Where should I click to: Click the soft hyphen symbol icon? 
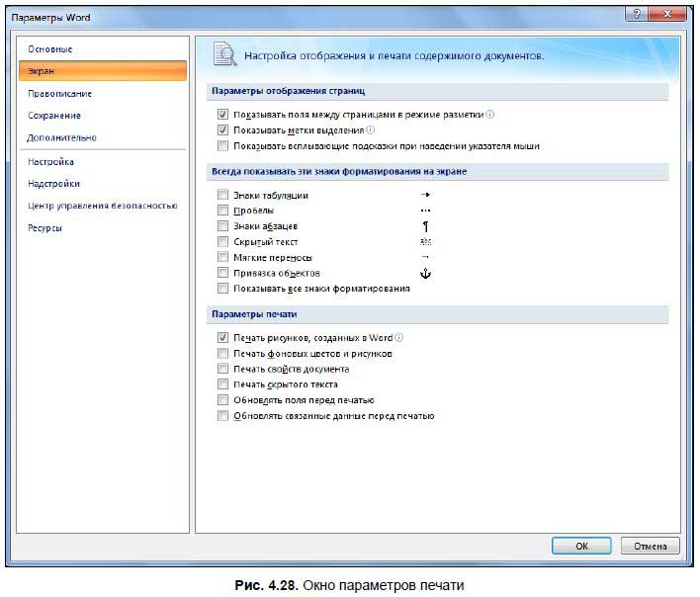[425, 257]
